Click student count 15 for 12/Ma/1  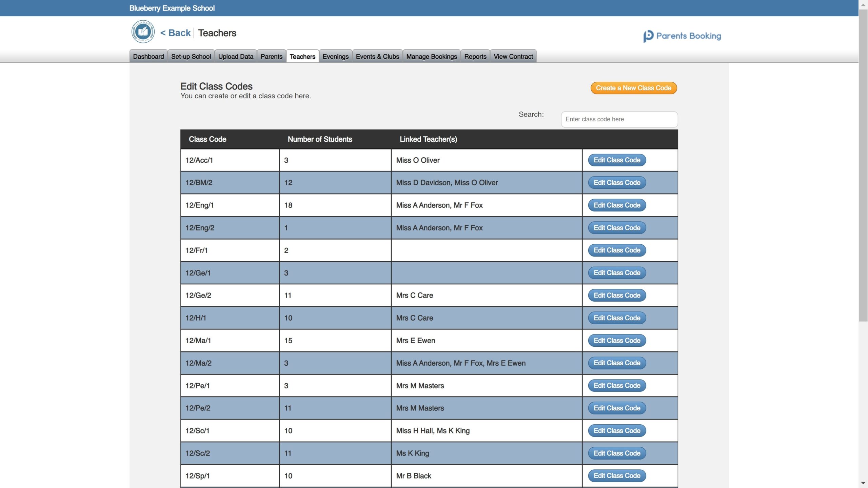point(335,341)
